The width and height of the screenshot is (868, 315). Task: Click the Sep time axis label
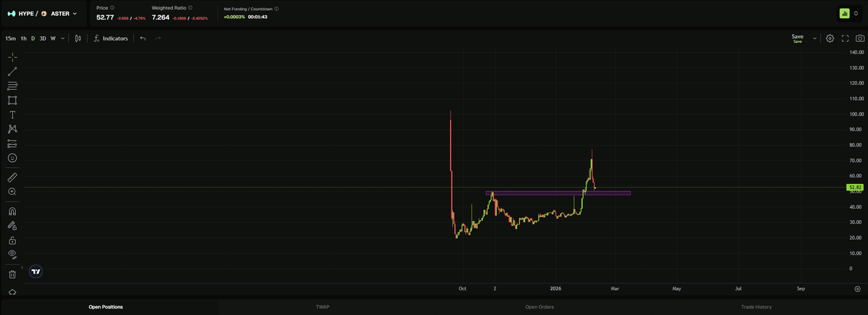coord(801,288)
